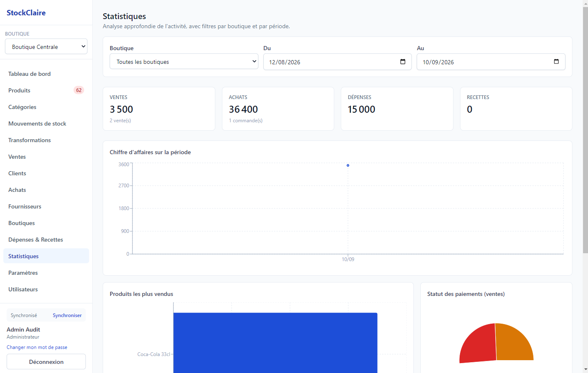588x373 pixels.
Task: Click the '1 commande(s)' caption
Action: coord(246,121)
